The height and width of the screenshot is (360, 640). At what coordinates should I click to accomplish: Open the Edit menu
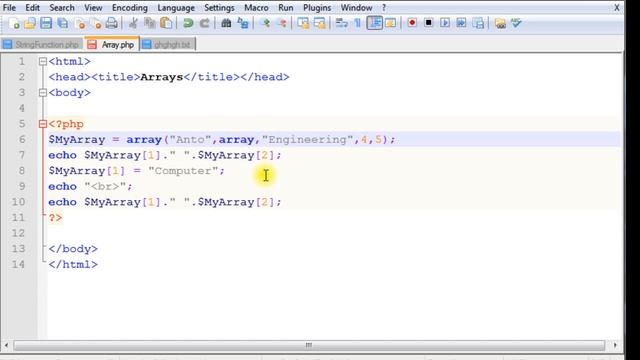(x=32, y=8)
